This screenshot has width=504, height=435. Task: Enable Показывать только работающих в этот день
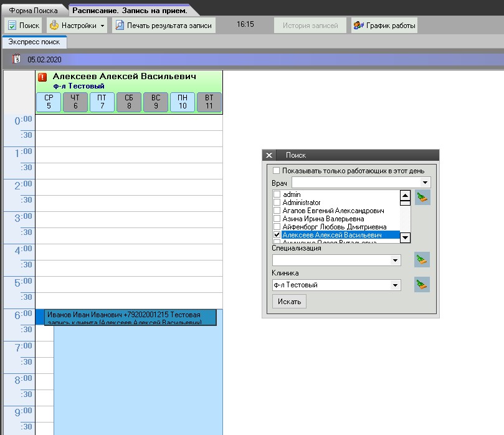277,171
